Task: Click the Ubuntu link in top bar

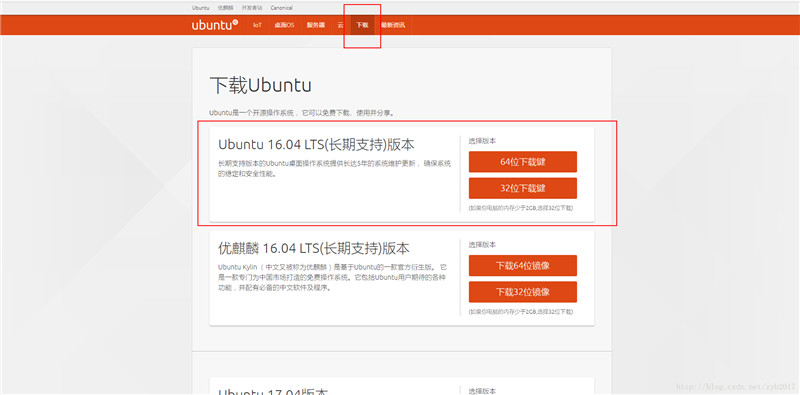Action: click(201, 8)
